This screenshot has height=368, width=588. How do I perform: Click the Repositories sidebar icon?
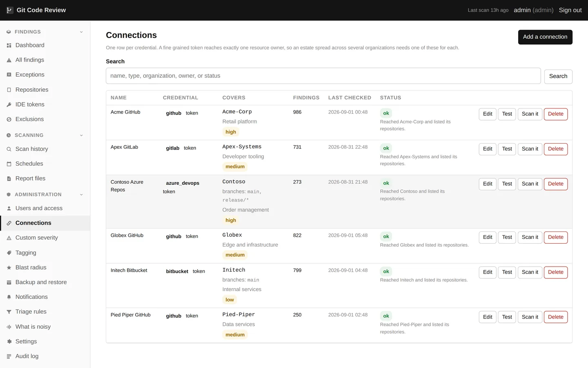click(9, 90)
